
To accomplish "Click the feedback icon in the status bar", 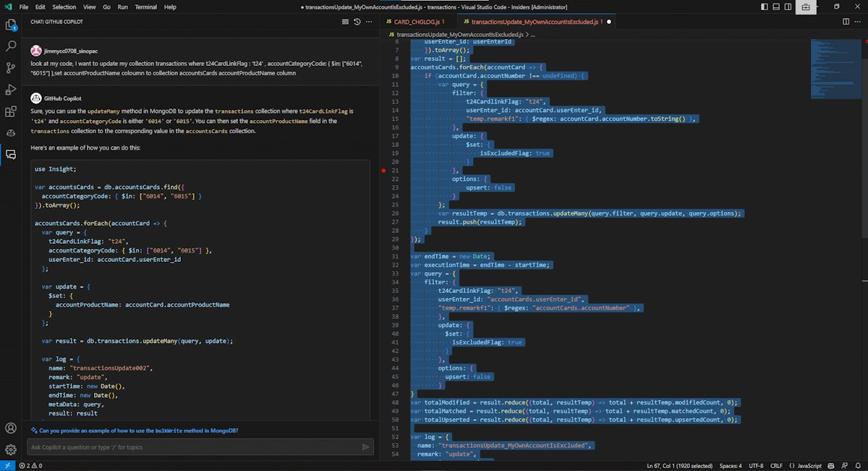I will (x=845, y=466).
